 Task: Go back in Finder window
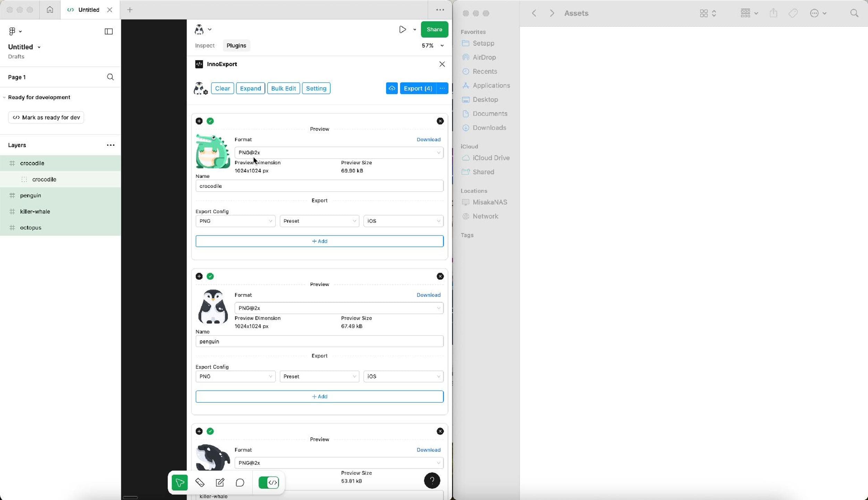pyautogui.click(x=534, y=13)
